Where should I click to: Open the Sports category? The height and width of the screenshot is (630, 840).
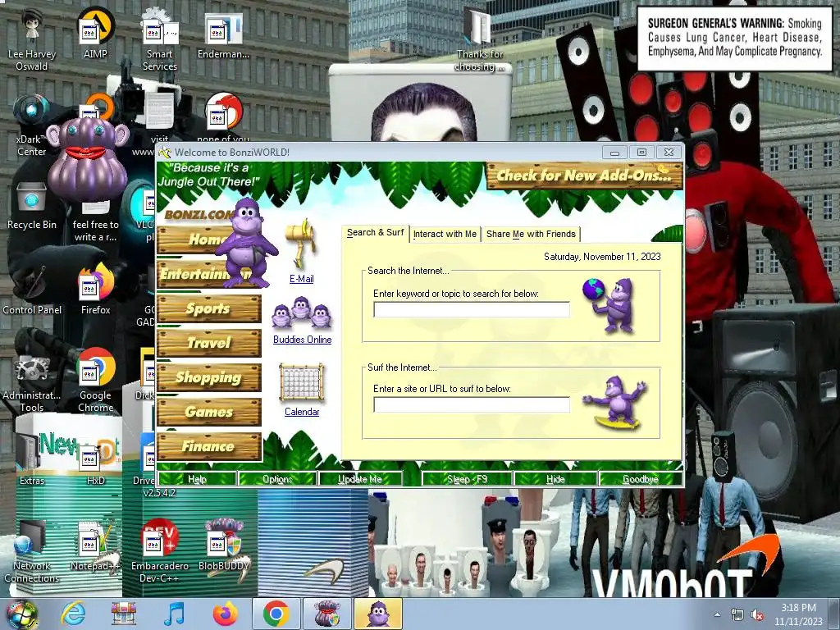click(x=209, y=308)
